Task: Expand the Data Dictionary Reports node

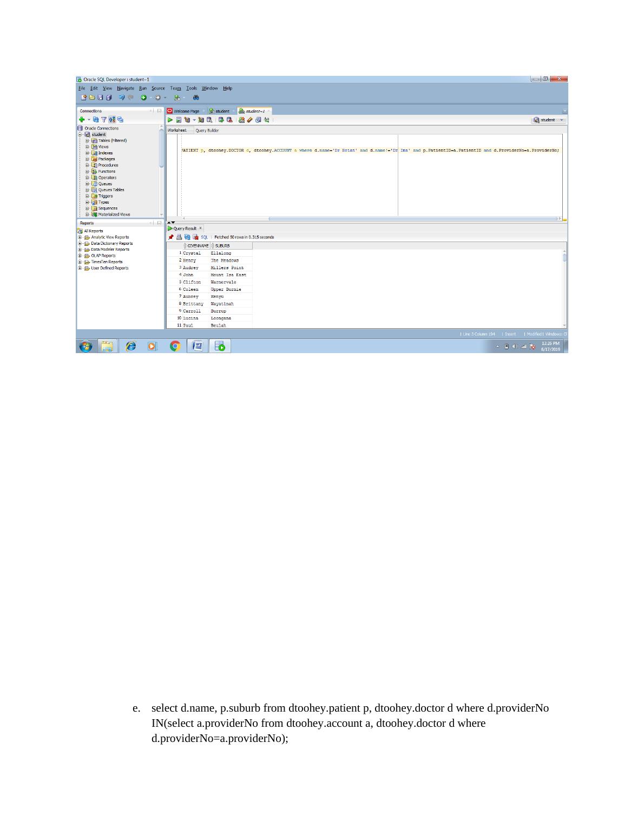Action: coord(80,244)
